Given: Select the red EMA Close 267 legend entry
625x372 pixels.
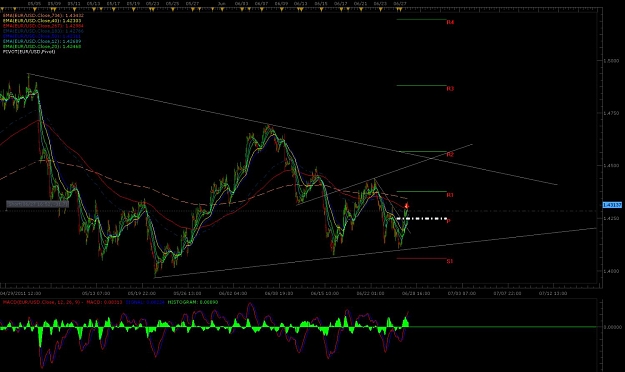Looking at the screenshot, I should (x=43, y=26).
